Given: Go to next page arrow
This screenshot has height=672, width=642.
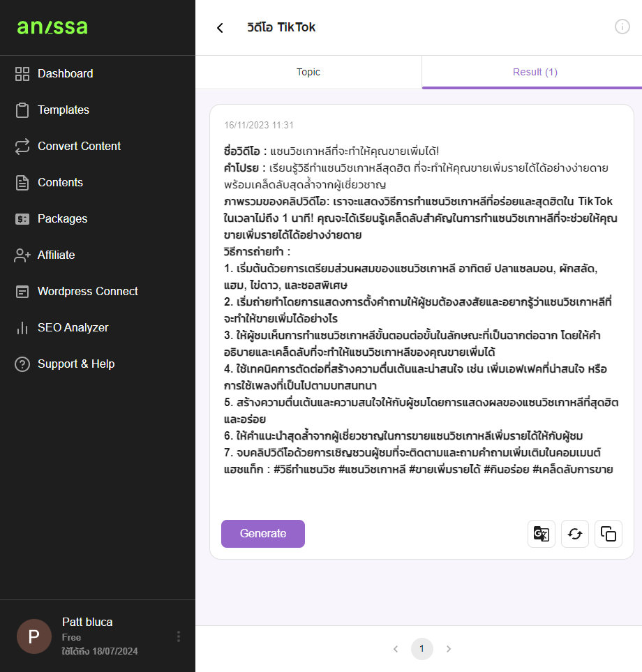Looking at the screenshot, I should point(448,649).
